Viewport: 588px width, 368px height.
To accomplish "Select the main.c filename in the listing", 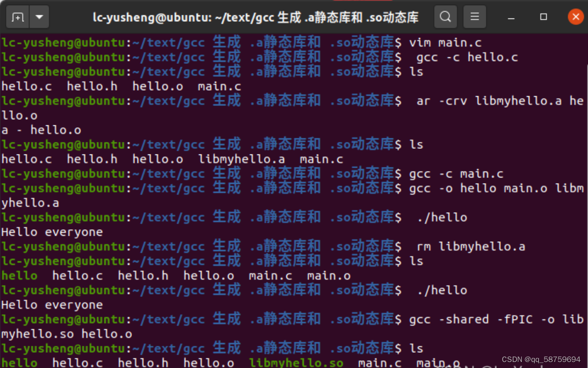I will coord(219,86).
